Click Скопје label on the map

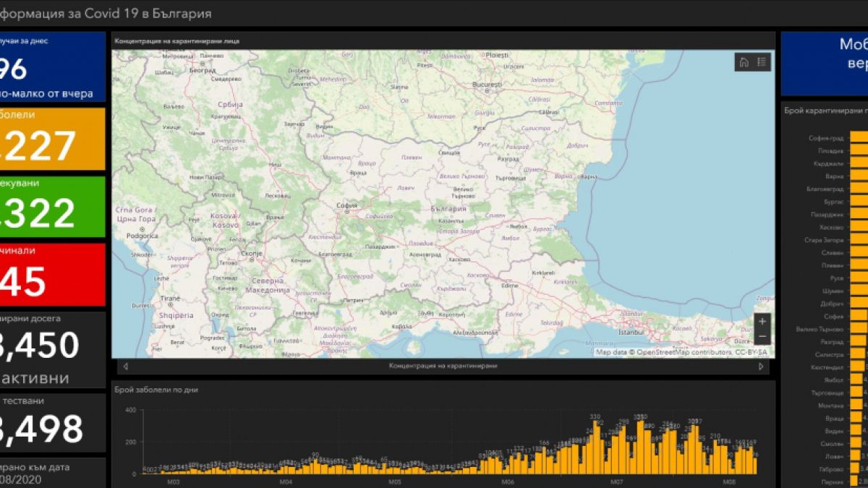[x=251, y=254]
